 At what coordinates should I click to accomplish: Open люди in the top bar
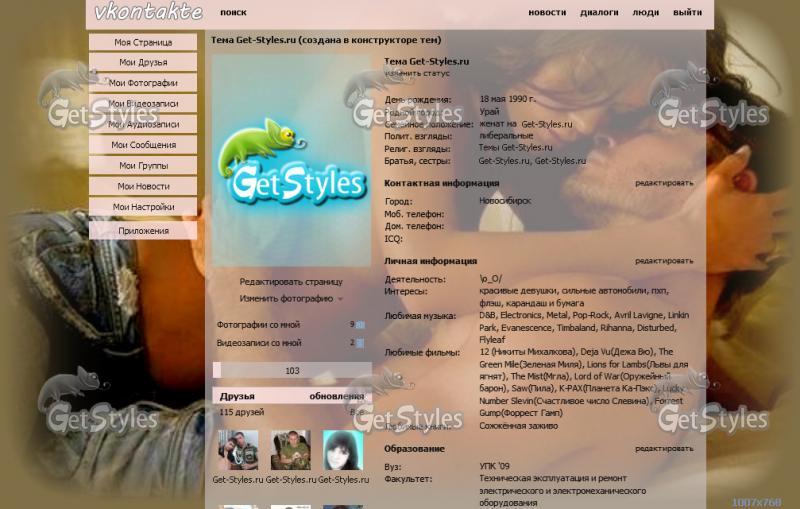tap(645, 12)
